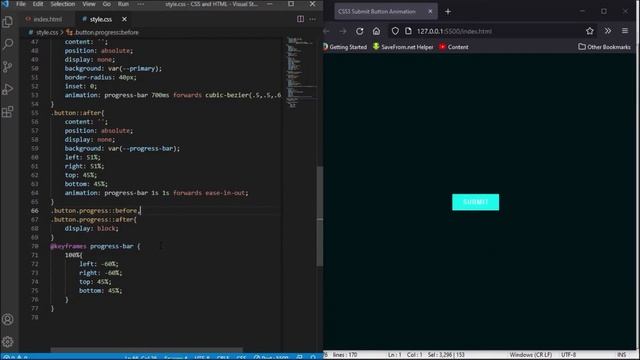The height and width of the screenshot is (360, 640).
Task: Open the Content bookmark
Action: tap(454, 47)
